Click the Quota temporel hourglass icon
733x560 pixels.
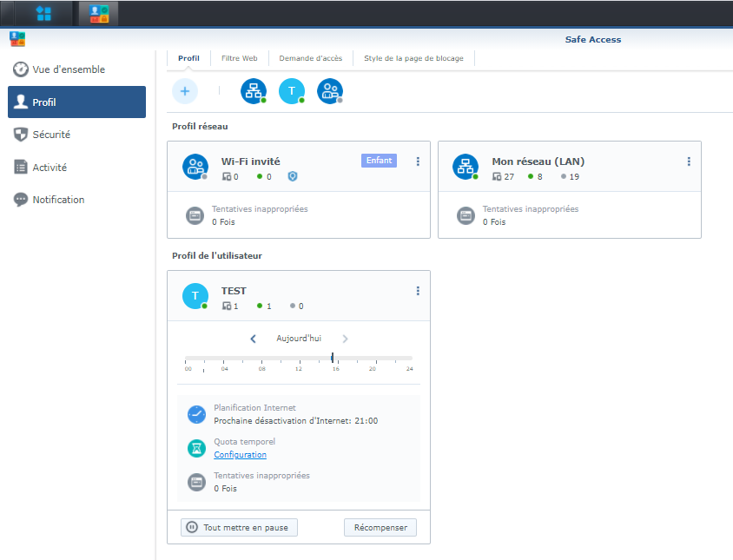[x=197, y=448]
